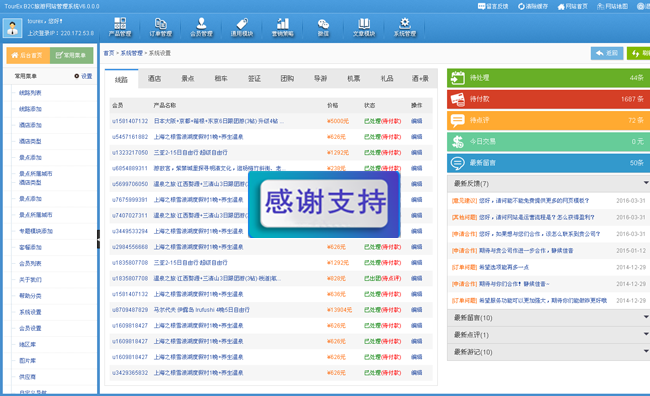Click 编辑 for member u5457161882

pyautogui.click(x=417, y=137)
